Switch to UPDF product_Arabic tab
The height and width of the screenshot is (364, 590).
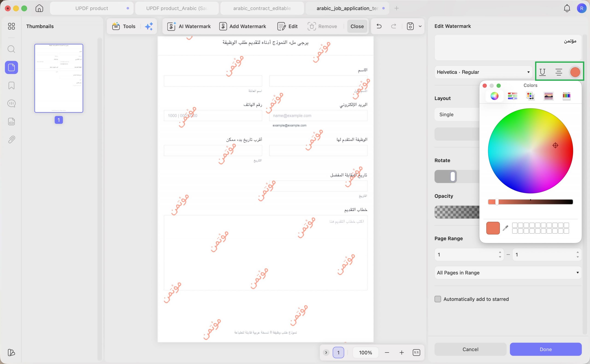[177, 9]
